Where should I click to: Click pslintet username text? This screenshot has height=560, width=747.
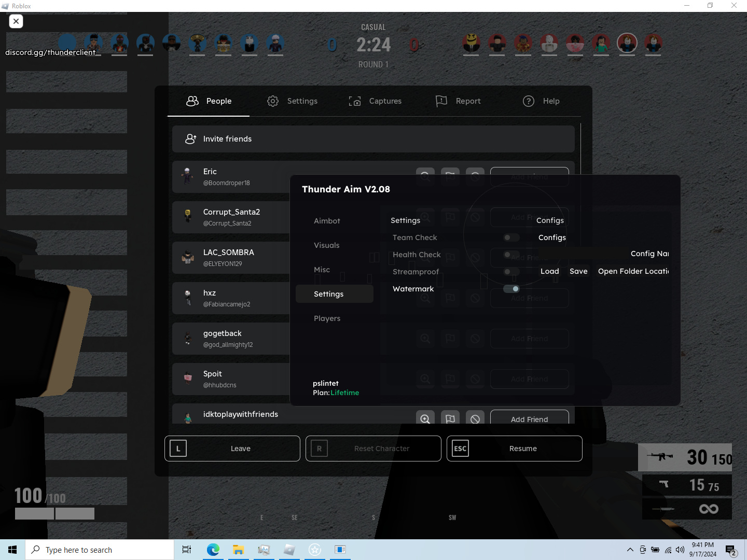click(x=326, y=384)
